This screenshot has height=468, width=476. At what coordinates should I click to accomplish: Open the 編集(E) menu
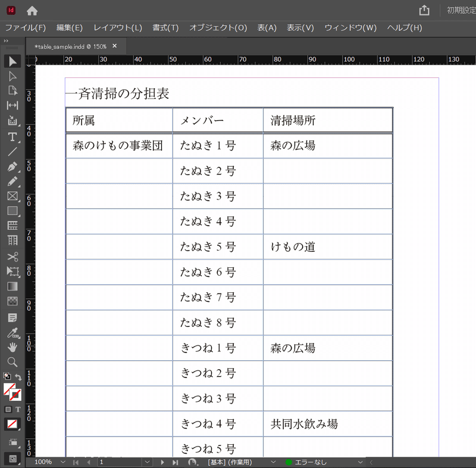pos(70,27)
